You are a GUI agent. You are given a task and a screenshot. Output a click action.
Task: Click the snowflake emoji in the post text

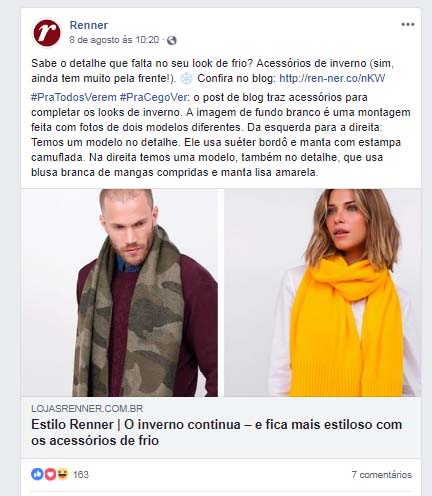pos(186,79)
